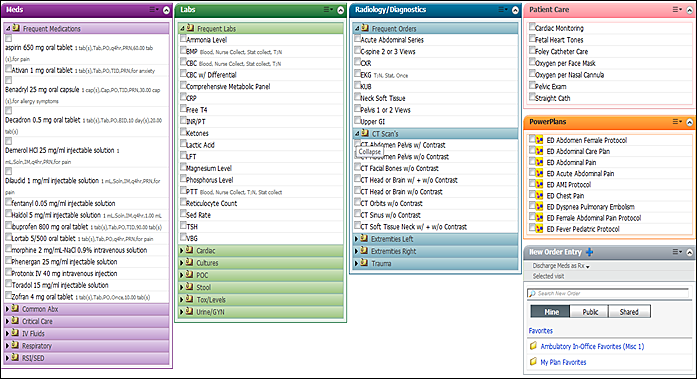Click the ED AMI Protocol plan icon
Screen dimensions: 697x379
(539, 184)
